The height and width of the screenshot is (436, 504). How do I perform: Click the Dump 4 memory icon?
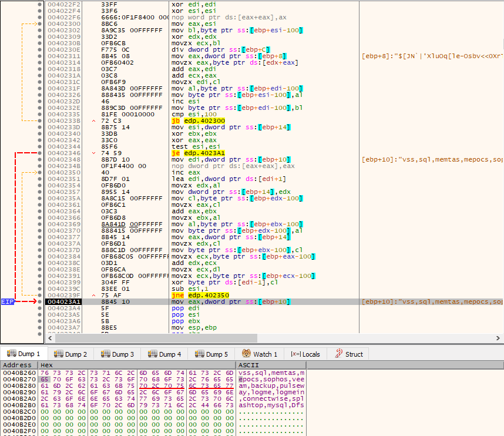(x=152, y=354)
